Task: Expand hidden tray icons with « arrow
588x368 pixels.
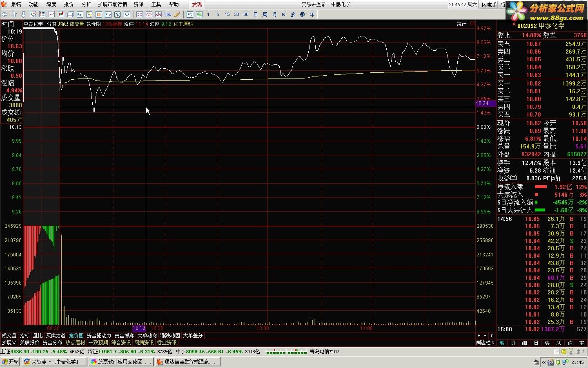Action: pos(544,362)
